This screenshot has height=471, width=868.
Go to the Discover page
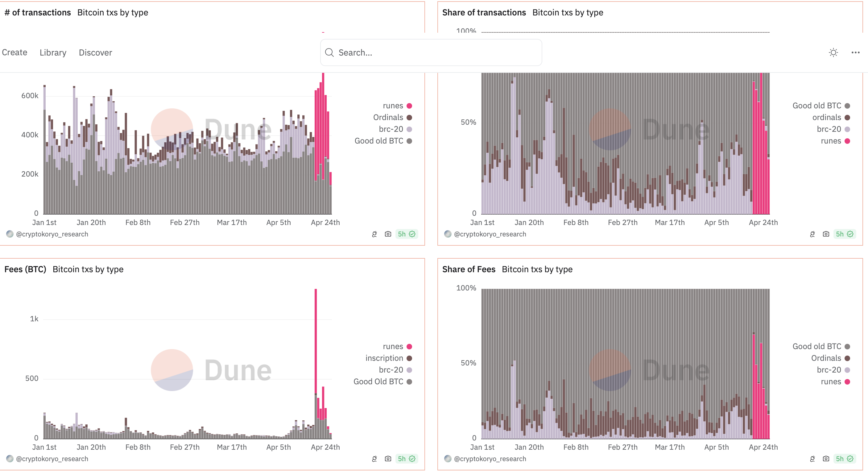coord(95,52)
